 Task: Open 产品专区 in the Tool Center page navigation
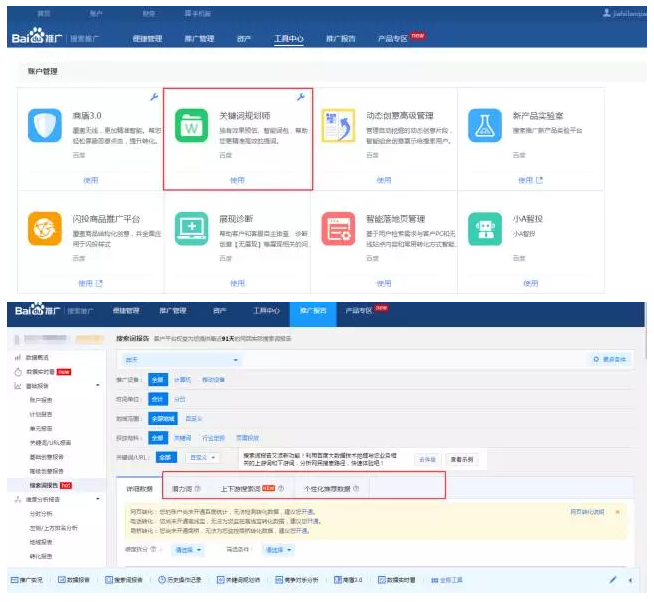click(392, 39)
